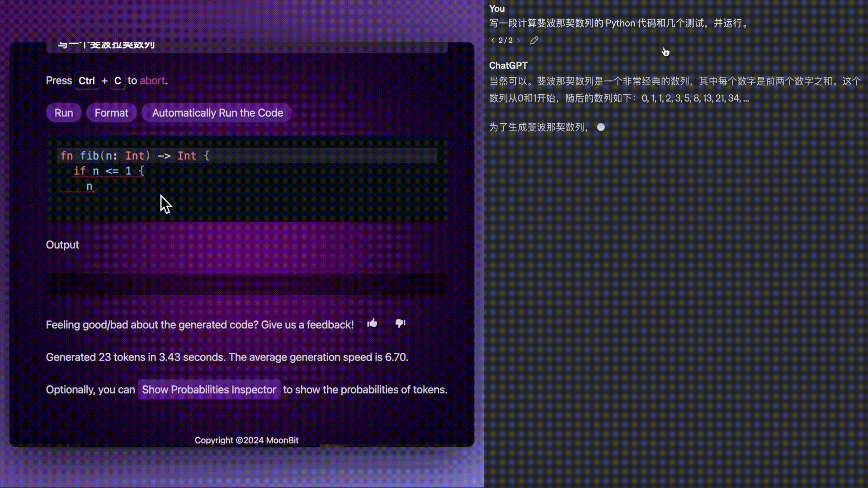Image resolution: width=868 pixels, height=488 pixels.
Task: Click the thumbs up feedback icon
Action: [x=372, y=323]
